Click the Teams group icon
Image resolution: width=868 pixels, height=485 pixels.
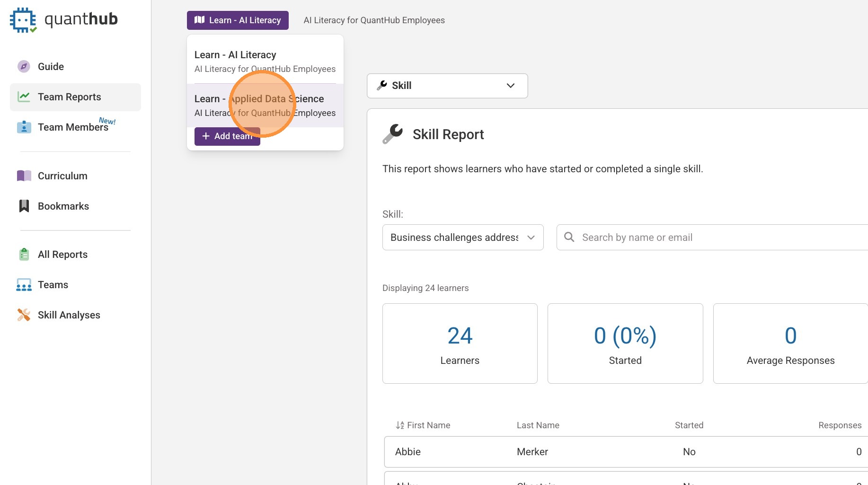24,285
